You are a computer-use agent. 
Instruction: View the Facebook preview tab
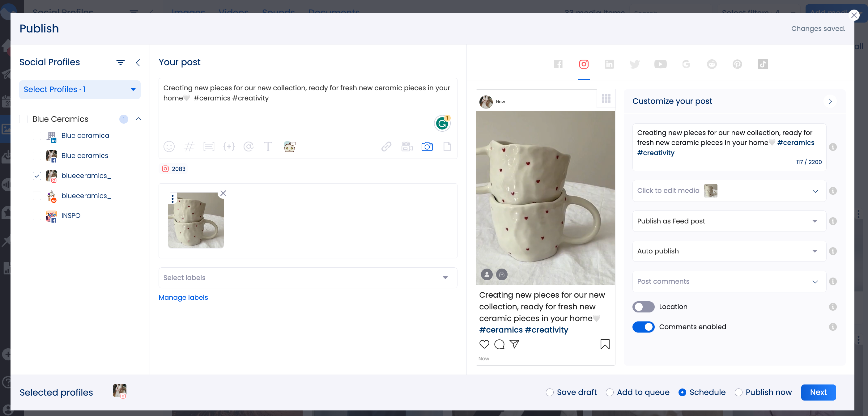pos(558,64)
